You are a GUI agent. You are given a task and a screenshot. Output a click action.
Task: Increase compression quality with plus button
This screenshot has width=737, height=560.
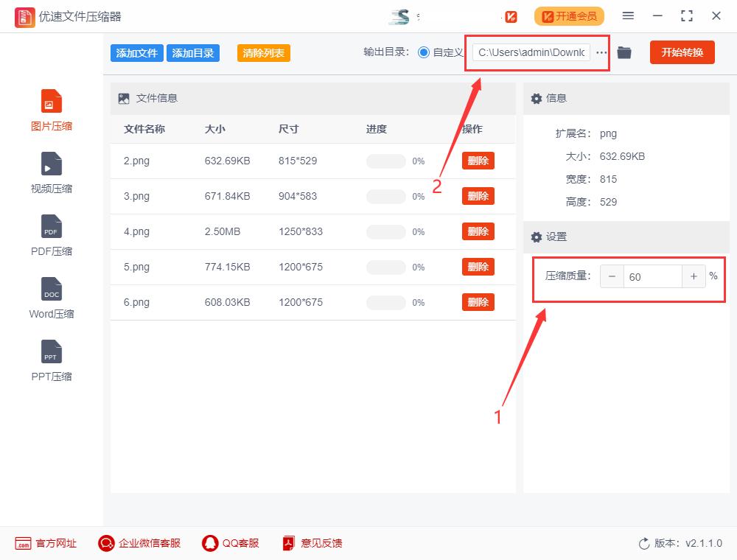tap(694, 276)
